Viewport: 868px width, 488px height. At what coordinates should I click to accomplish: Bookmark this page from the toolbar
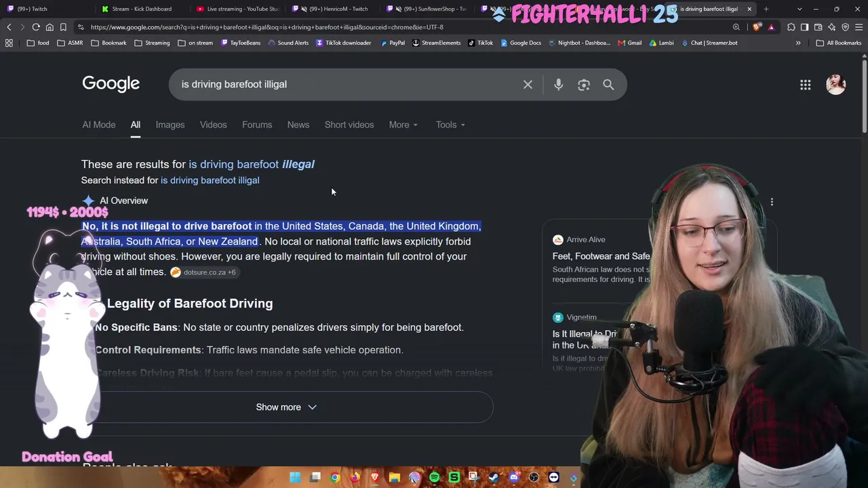click(63, 27)
